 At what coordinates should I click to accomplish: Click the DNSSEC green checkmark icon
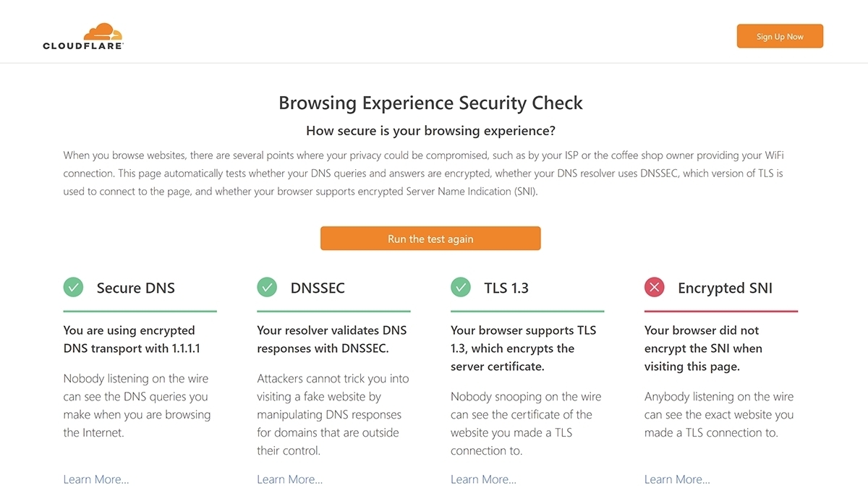point(267,288)
